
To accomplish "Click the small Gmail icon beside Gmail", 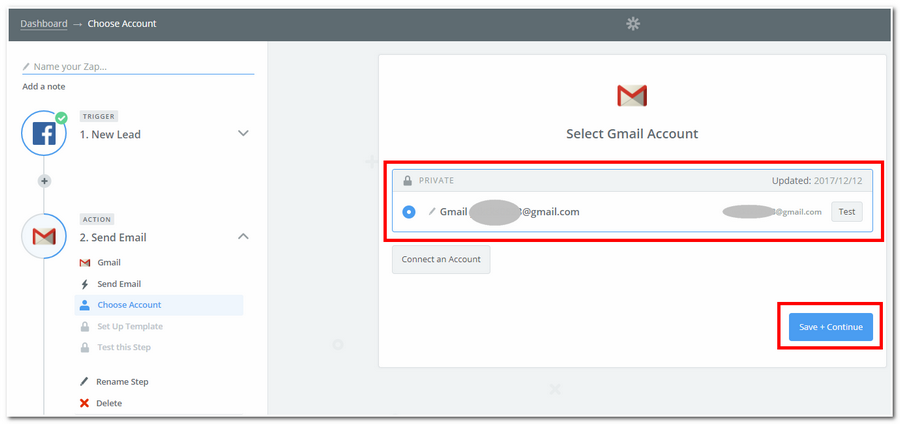I will [x=85, y=263].
